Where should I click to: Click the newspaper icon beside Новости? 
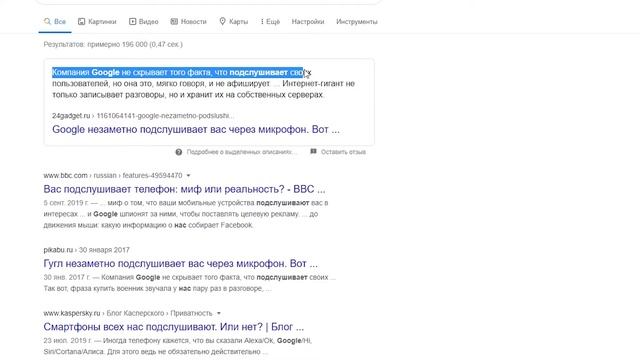pos(174,21)
